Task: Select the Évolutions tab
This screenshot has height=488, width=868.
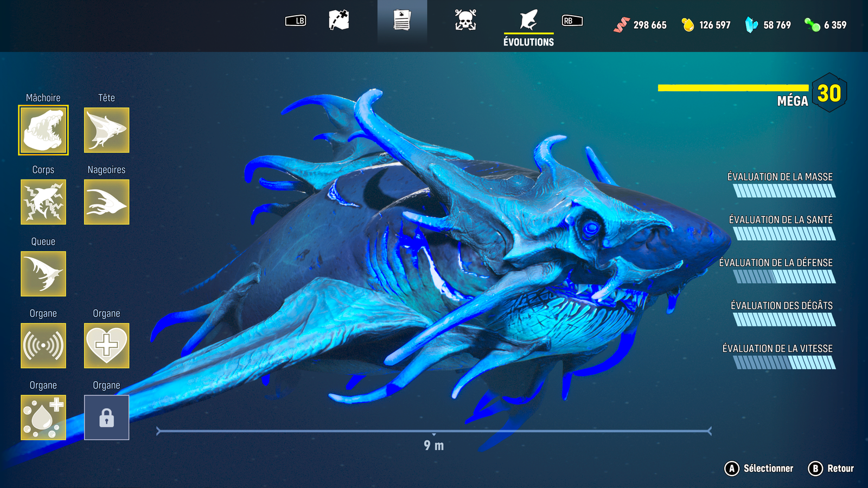Action: (x=528, y=26)
